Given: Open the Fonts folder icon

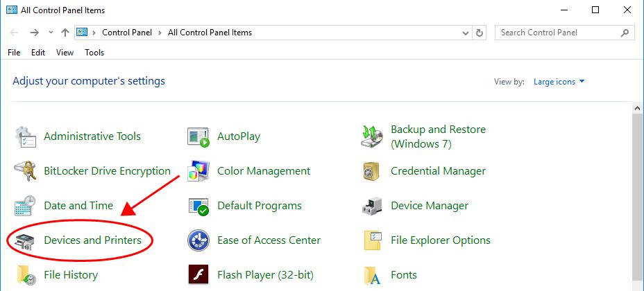Looking at the screenshot, I should [x=373, y=275].
